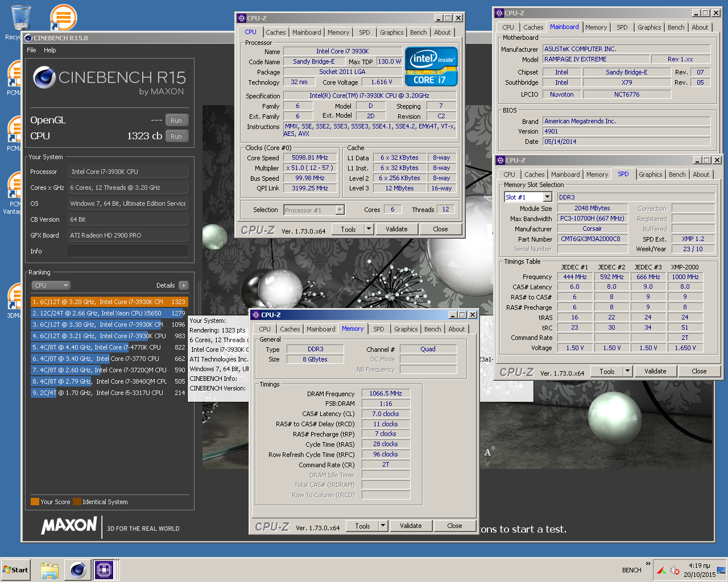Click the Your Score orange swatch

pyautogui.click(x=35, y=502)
